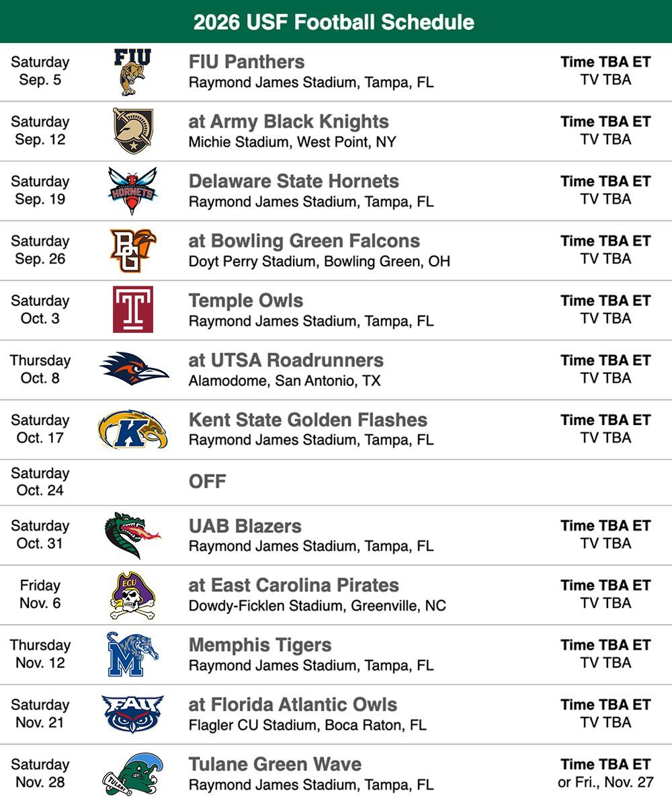Click the Tulane Green Wave team name
The width and height of the screenshot is (672, 807).
tap(275, 764)
